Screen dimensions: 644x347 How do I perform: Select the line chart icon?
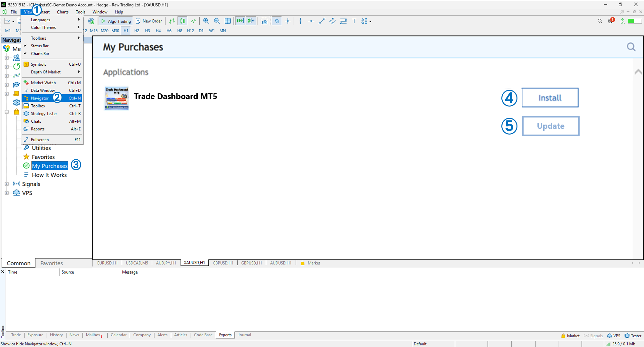(193, 21)
